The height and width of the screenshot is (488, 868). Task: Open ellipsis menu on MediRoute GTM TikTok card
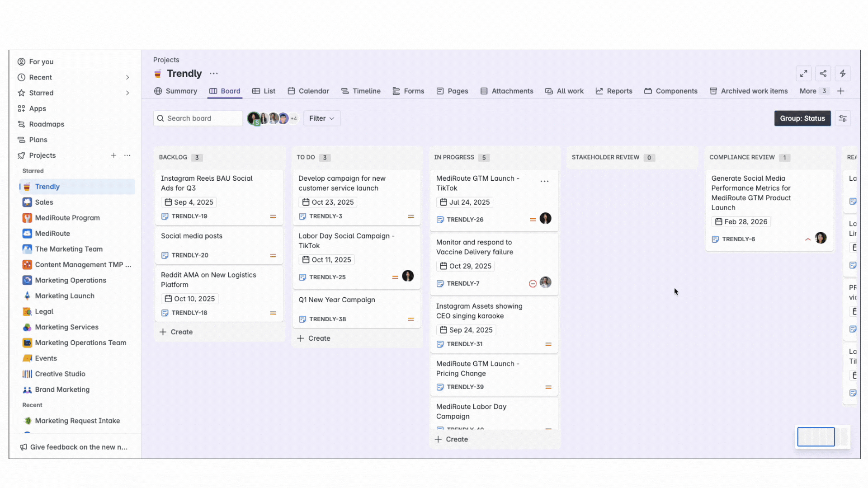(544, 181)
